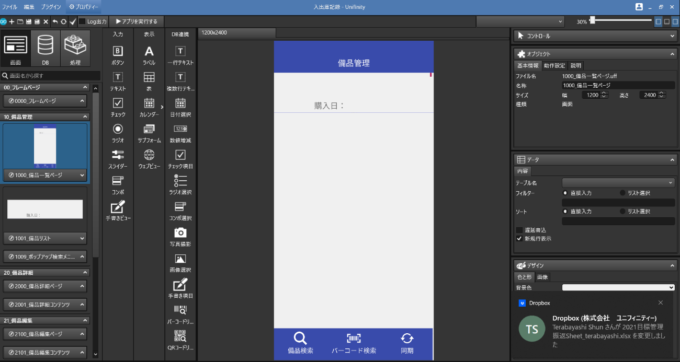Tap the 備品検索 button on canvas
Screen dimensions: 680x362
coord(300,343)
